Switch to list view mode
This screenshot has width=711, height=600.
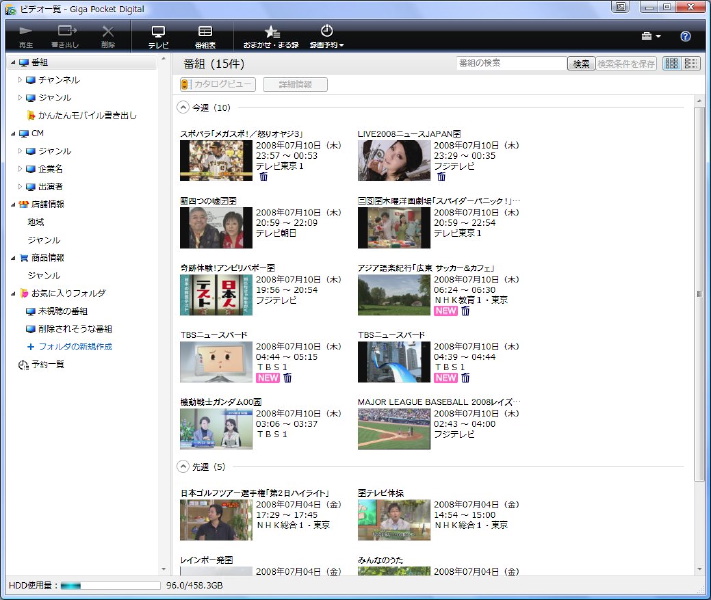tap(691, 64)
